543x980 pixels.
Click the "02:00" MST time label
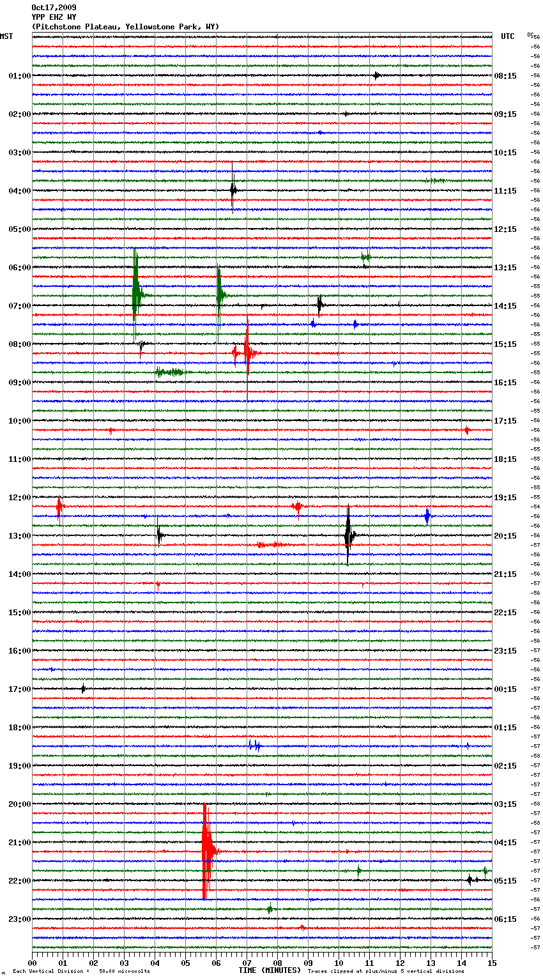click(20, 114)
